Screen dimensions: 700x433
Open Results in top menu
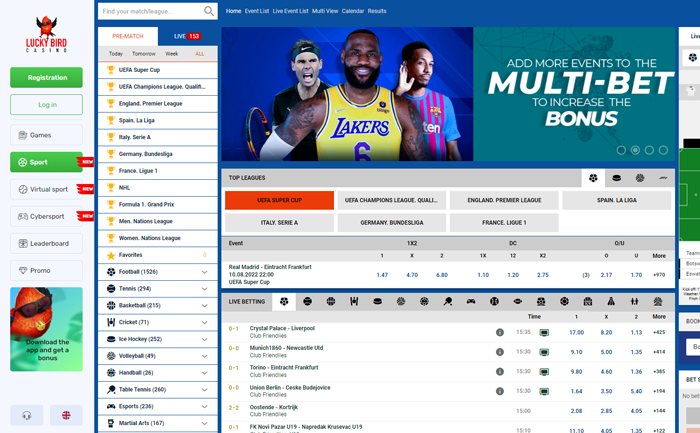coord(377,11)
